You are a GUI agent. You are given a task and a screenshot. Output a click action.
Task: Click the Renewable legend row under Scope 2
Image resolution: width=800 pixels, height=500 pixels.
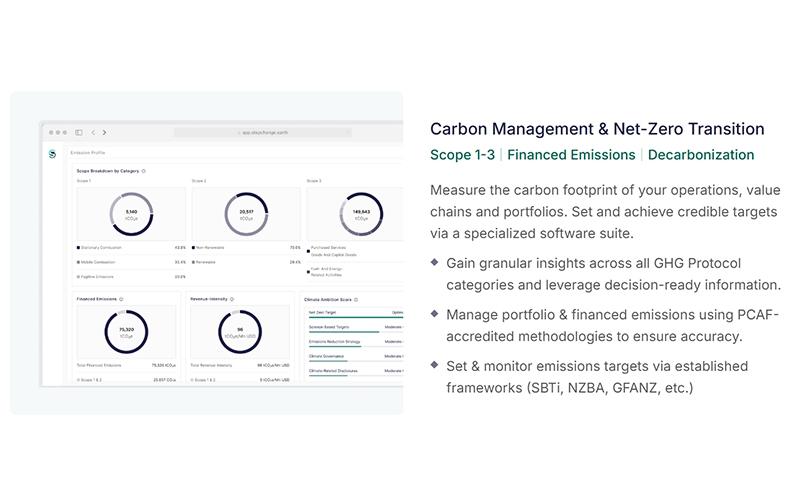pyautogui.click(x=246, y=262)
